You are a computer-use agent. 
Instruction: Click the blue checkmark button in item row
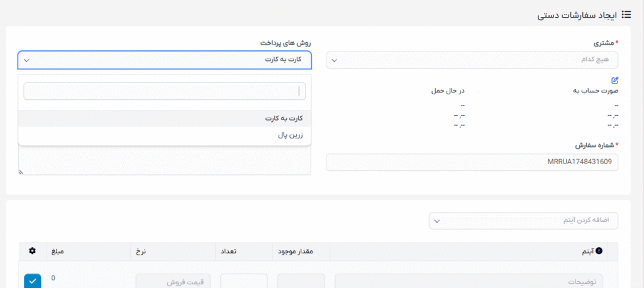pyautogui.click(x=33, y=281)
